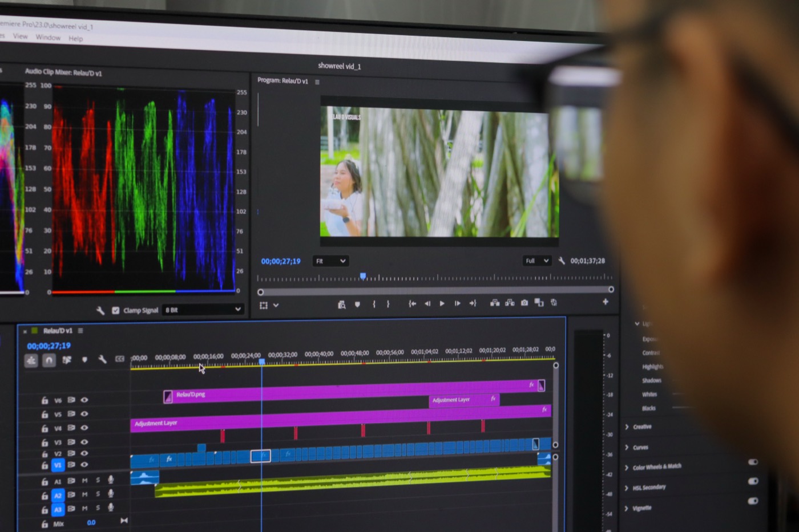Open the Fit zoom level dropdown
Screen dimensions: 799x532
(x=330, y=261)
